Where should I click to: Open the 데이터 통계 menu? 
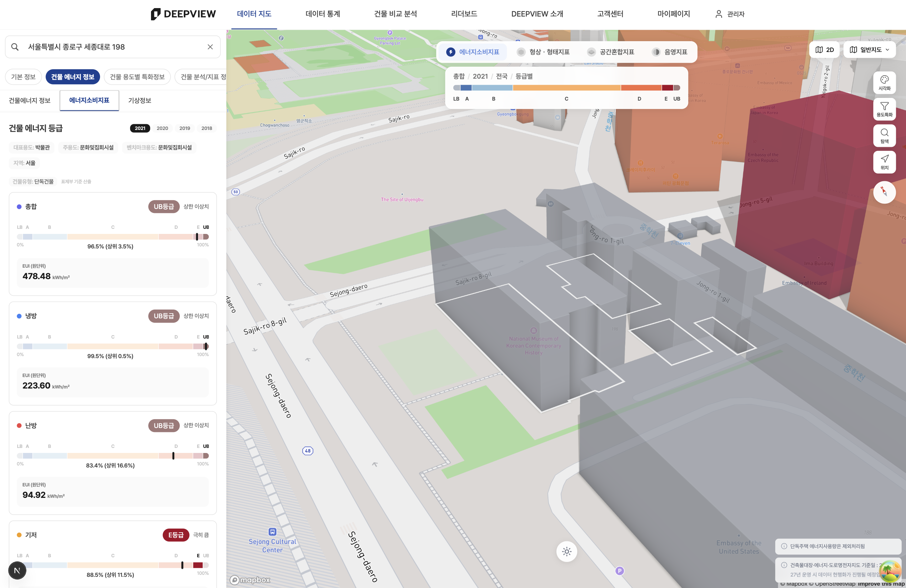point(322,14)
